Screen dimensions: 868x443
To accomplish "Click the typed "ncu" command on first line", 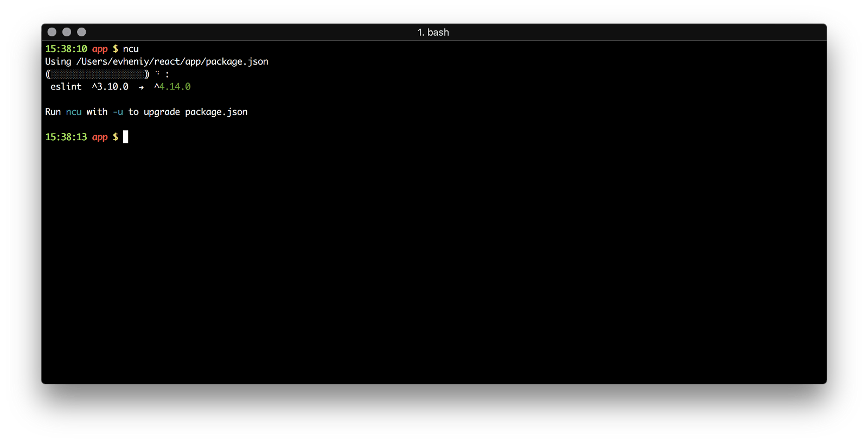I will tap(131, 49).
